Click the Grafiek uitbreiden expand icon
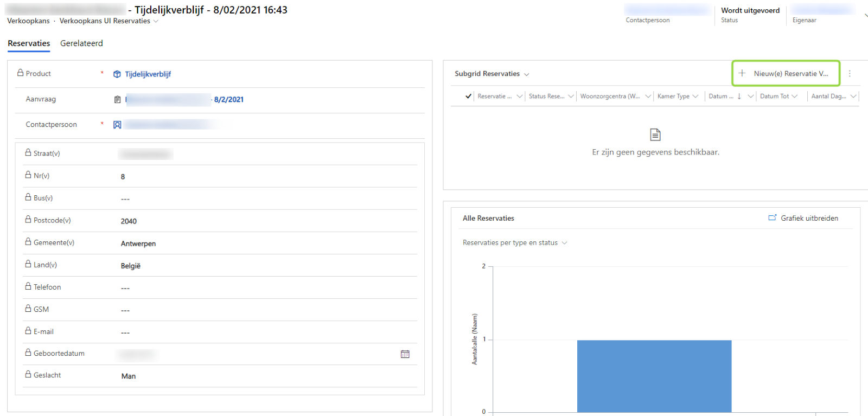The image size is (868, 416). [x=772, y=218]
